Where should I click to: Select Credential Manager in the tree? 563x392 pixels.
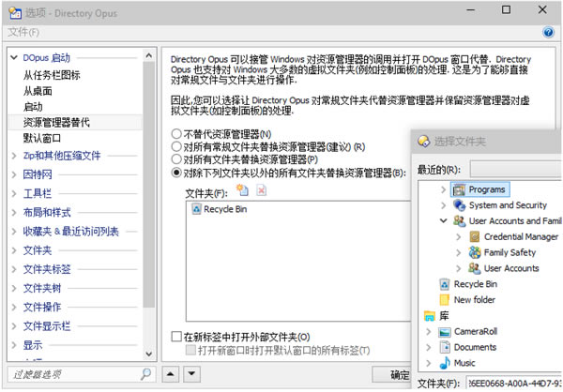(x=521, y=237)
